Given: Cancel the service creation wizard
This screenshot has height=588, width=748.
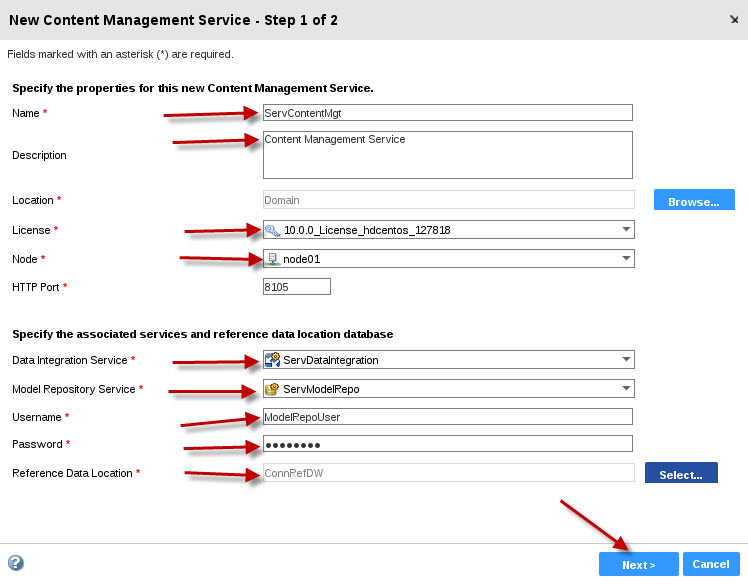Looking at the screenshot, I should click(711, 564).
